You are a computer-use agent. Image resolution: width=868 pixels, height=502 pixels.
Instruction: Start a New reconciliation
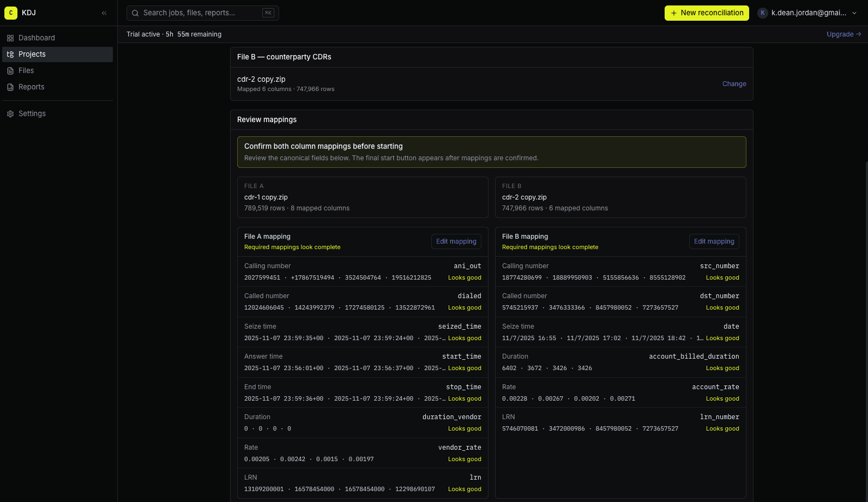(707, 13)
